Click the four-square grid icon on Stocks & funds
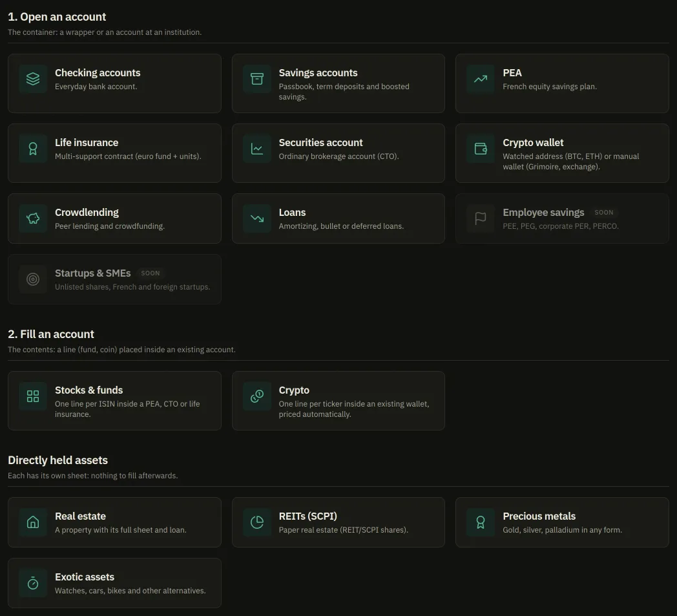This screenshot has width=677, height=616. coord(33,396)
